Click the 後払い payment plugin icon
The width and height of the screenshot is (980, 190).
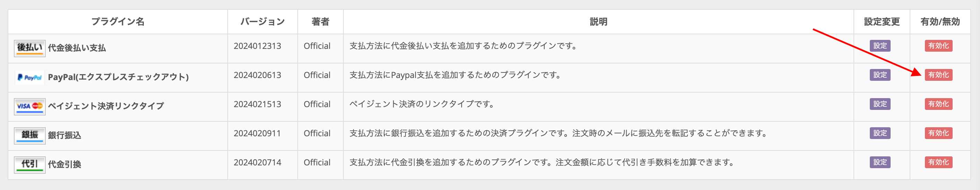[x=30, y=48]
